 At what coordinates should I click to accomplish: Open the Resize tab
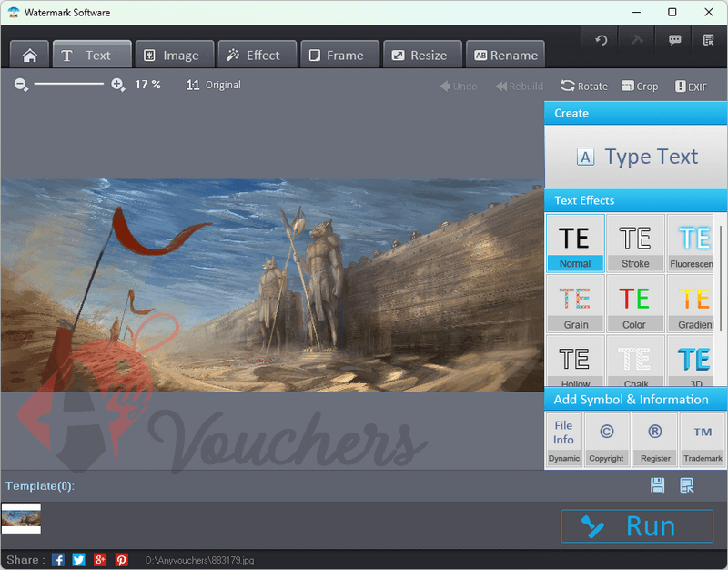[x=422, y=54]
